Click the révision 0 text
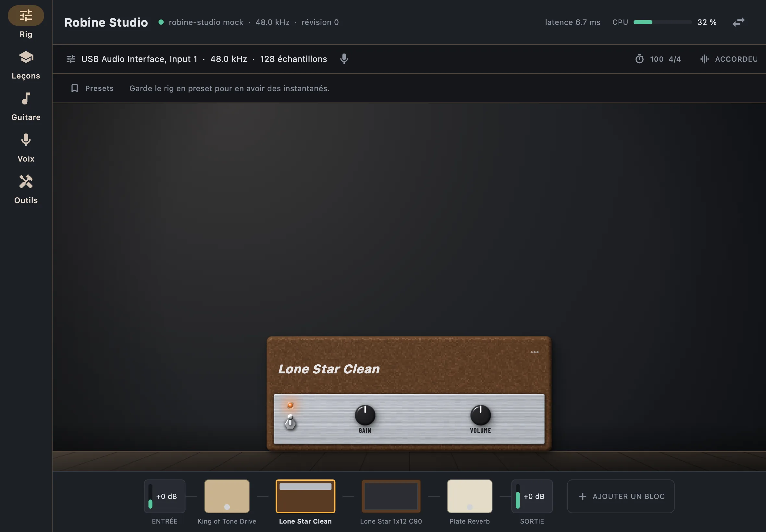The height and width of the screenshot is (532, 766). click(x=320, y=22)
